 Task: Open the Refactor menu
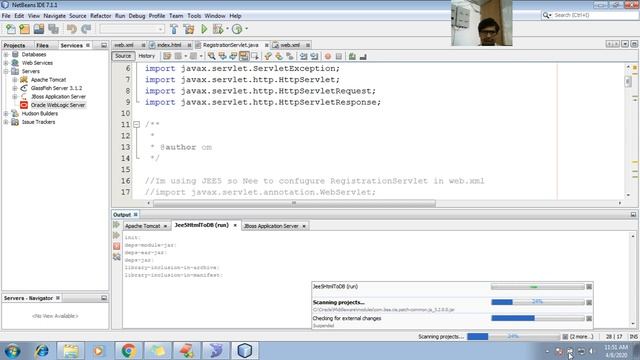100,16
